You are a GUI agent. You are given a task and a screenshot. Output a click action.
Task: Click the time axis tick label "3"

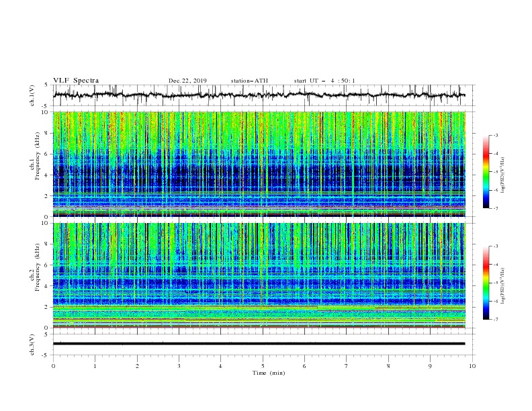pyautogui.click(x=179, y=366)
